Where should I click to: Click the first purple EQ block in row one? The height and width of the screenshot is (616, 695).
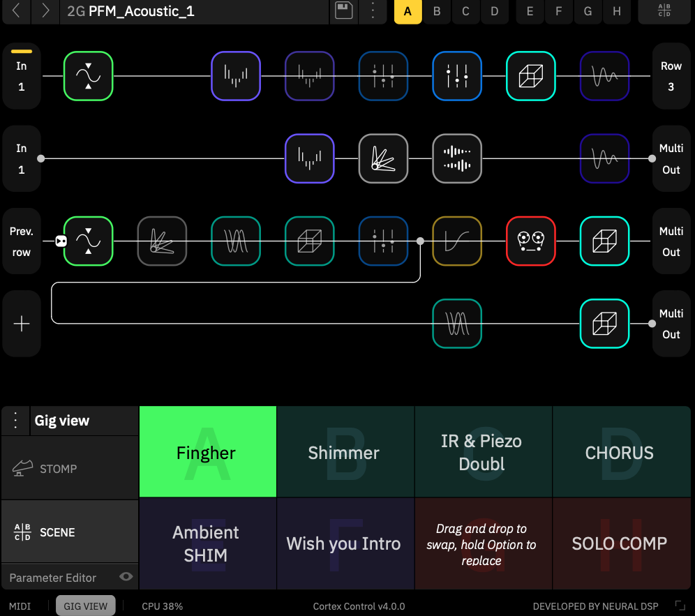coord(235,76)
